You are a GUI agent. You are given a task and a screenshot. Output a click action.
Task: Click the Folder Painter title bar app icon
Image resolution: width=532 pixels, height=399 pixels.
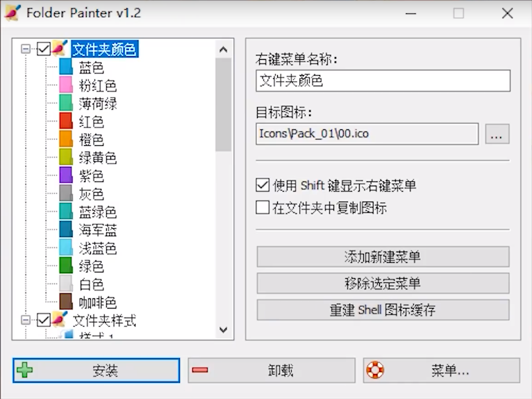tap(13, 14)
